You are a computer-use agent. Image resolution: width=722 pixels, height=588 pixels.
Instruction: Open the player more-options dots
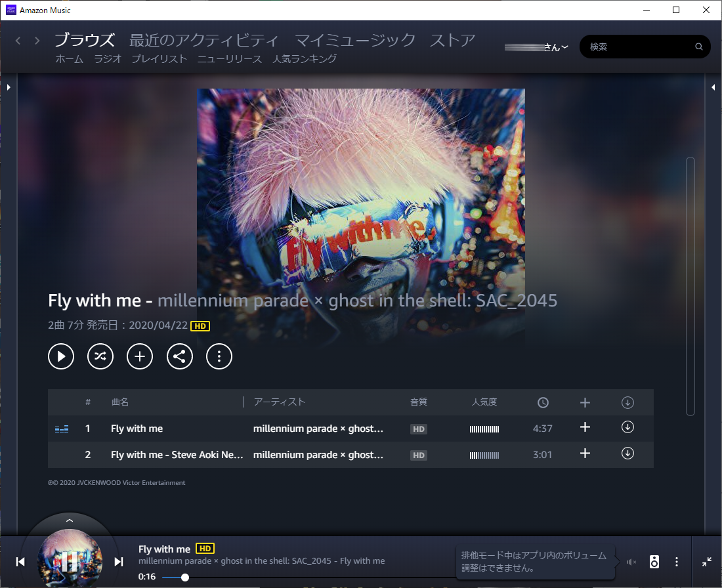pos(677,562)
